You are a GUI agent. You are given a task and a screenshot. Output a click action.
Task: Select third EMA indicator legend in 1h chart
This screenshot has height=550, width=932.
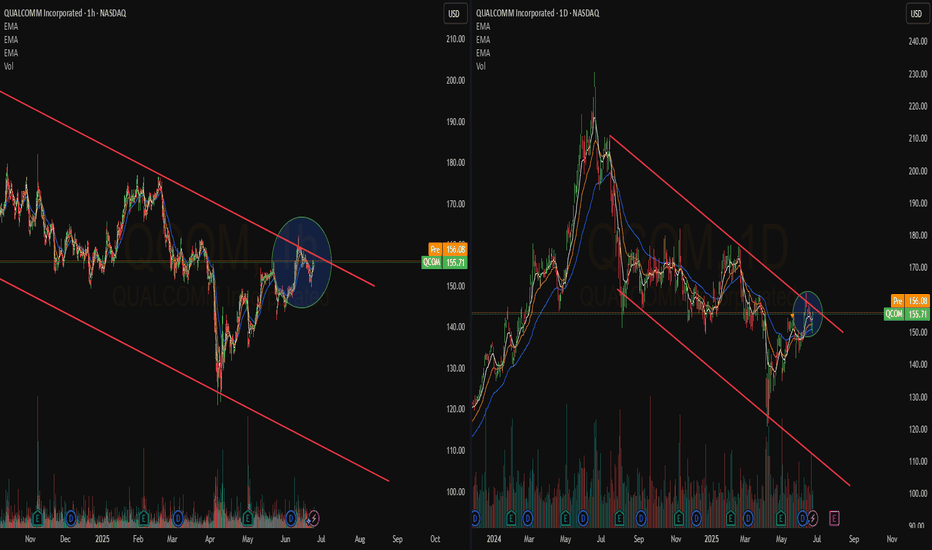coord(11,53)
